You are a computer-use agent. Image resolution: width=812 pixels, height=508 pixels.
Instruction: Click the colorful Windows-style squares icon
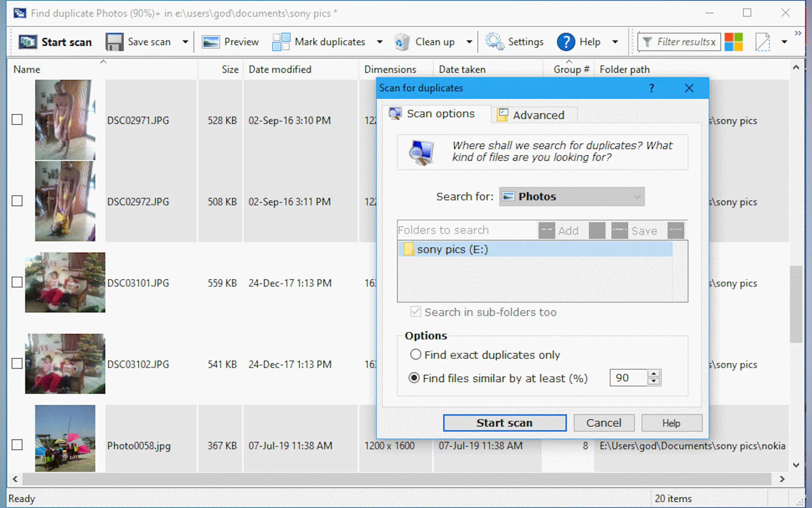coord(733,42)
